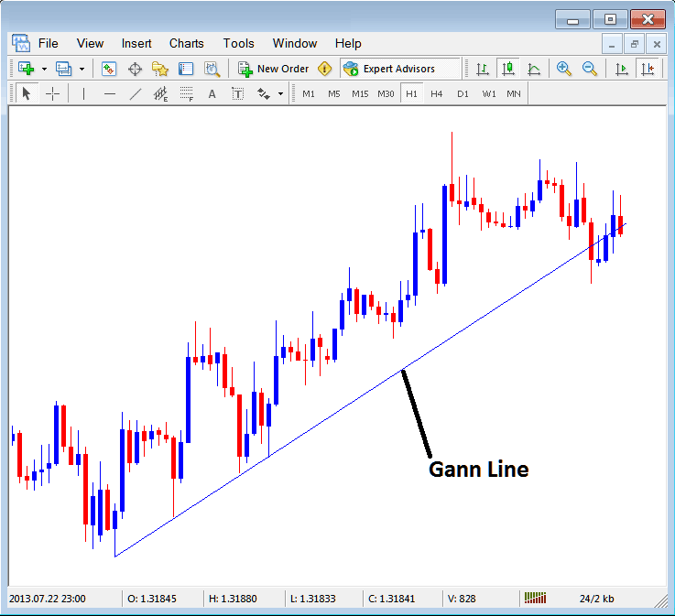Toggle Expert Advisors auto trading
Image resolution: width=675 pixels, height=616 pixels.
[389, 69]
